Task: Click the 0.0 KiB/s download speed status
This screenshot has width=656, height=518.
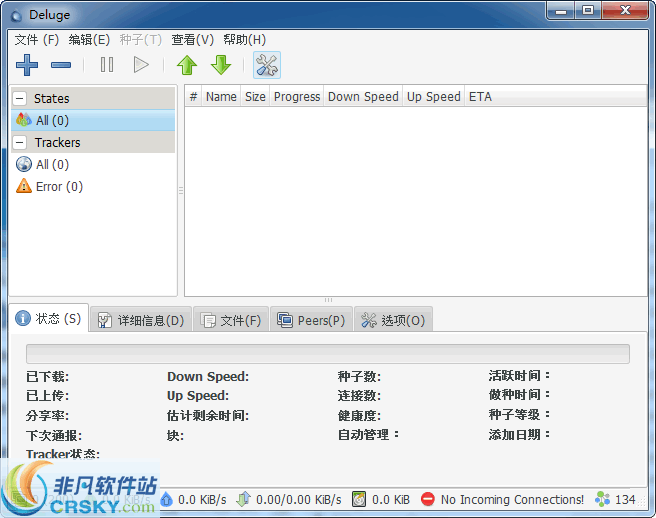Action: pyautogui.click(x=202, y=500)
